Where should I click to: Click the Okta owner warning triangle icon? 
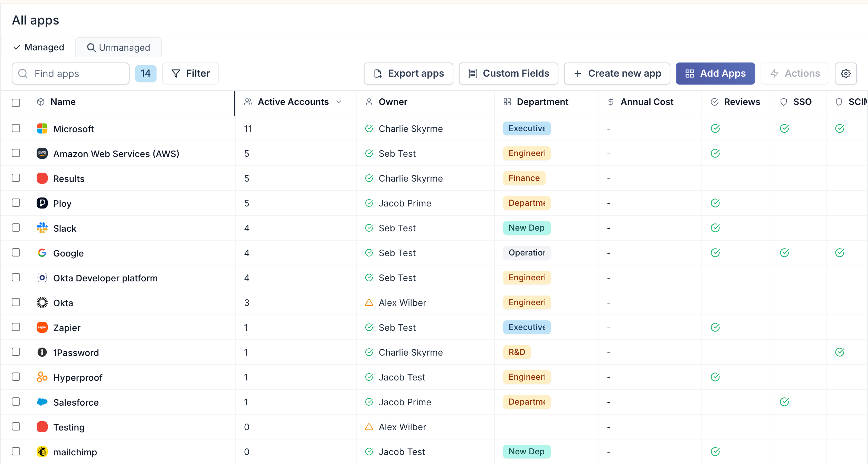[369, 302]
